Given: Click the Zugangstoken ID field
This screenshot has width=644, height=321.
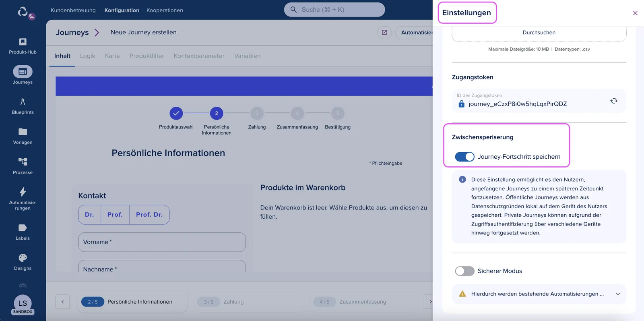Looking at the screenshot, I should (x=539, y=101).
